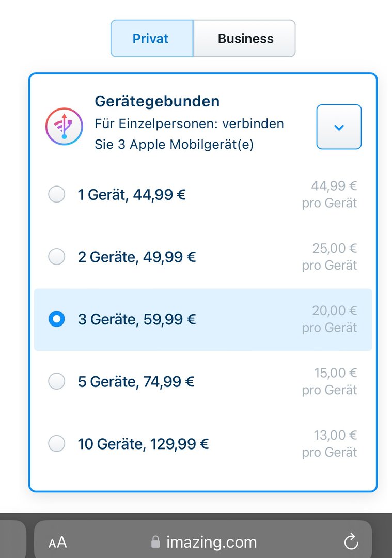Select the 2 Geräte radio button
The image size is (392, 558).
point(57,257)
